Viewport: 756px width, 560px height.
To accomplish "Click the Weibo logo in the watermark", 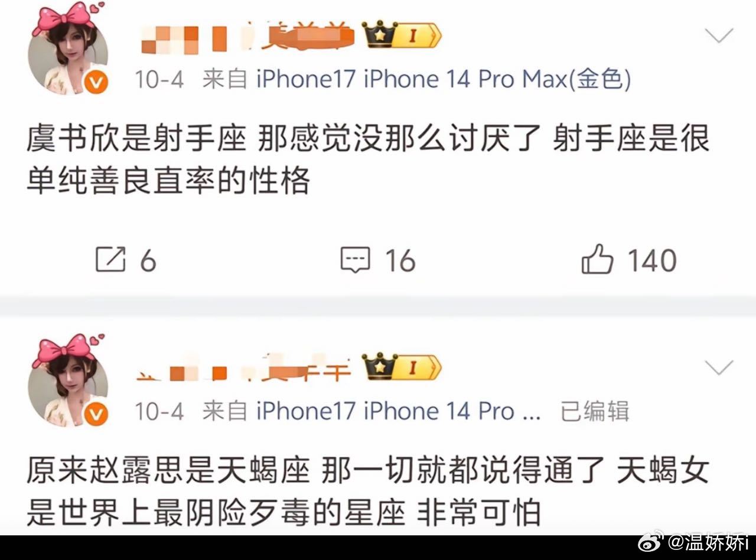I will point(655,543).
